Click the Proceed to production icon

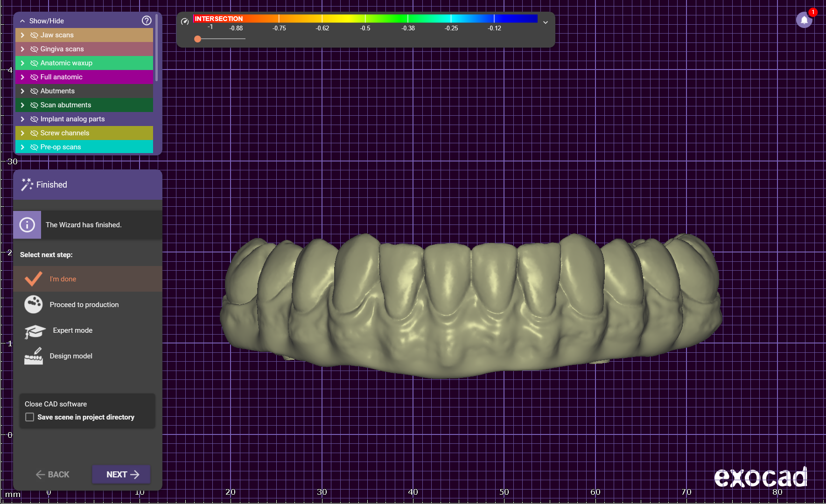34,304
